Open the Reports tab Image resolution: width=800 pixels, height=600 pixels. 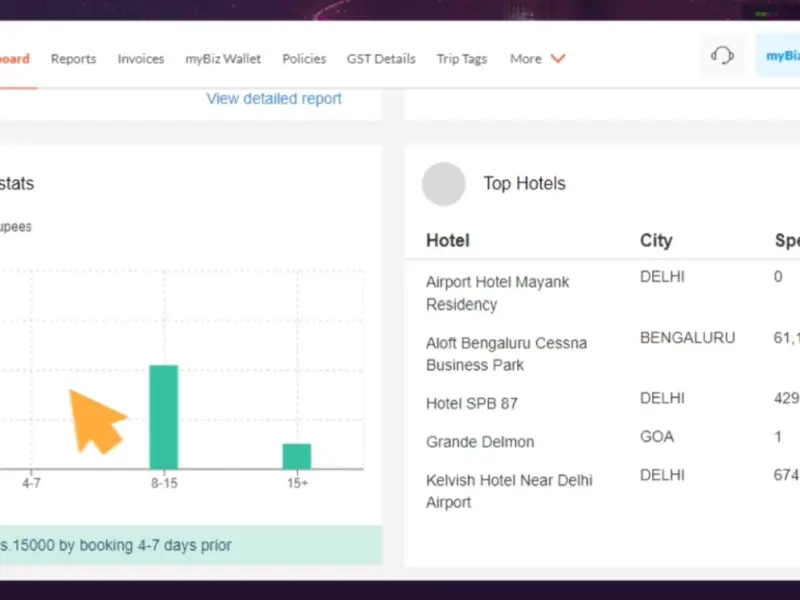tap(74, 59)
